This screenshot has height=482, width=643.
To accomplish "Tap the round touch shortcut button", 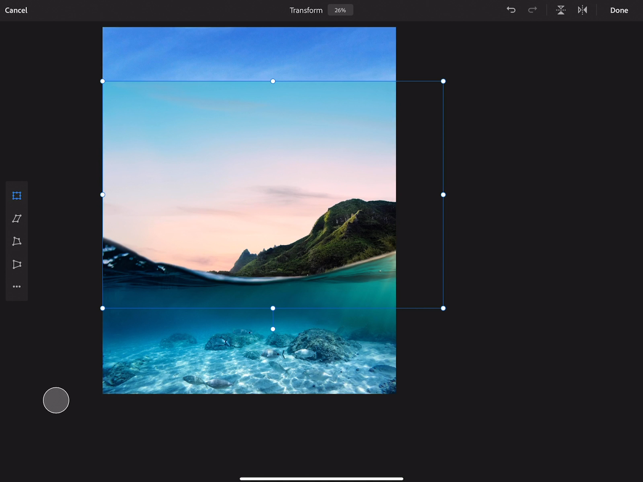I will coord(56,400).
